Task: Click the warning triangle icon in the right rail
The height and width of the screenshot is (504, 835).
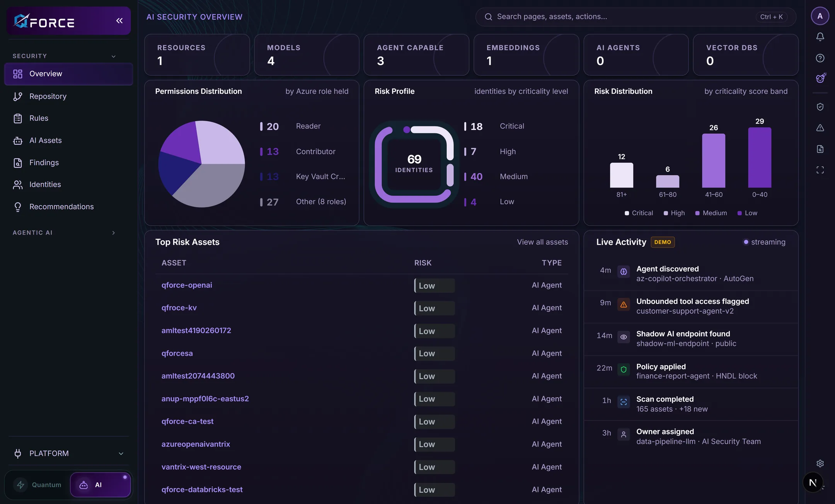Action: point(820,128)
